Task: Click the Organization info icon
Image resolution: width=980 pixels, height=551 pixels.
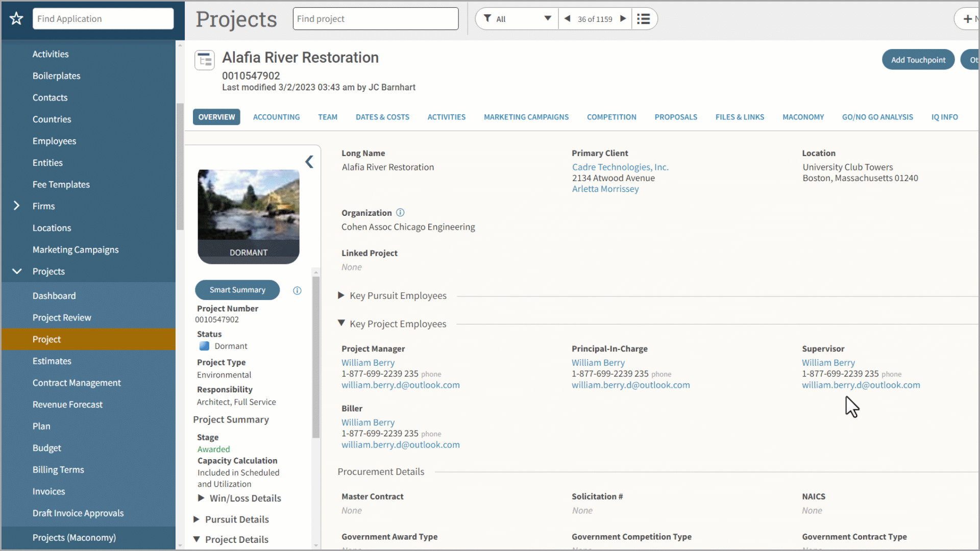Action: [x=400, y=213]
